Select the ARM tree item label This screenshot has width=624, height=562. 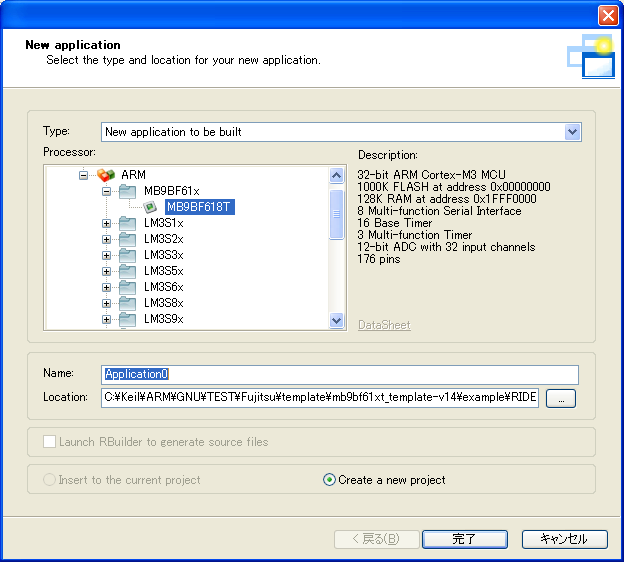[134, 175]
